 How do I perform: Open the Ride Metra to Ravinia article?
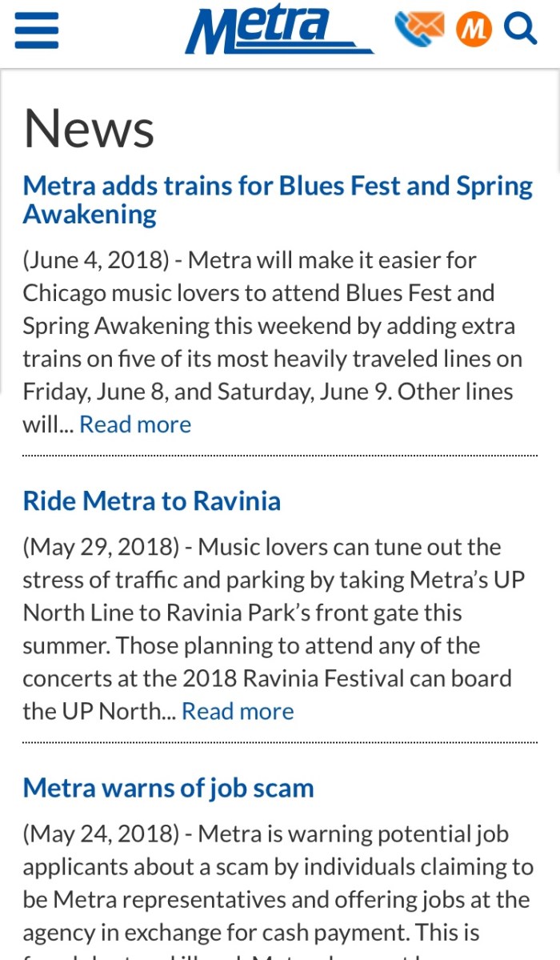pyautogui.click(x=152, y=501)
